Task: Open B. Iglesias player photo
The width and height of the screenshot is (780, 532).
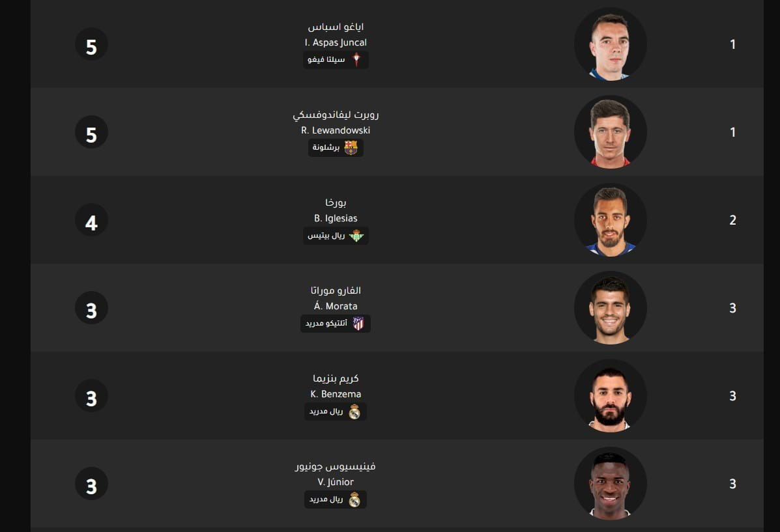Action: 611,219
